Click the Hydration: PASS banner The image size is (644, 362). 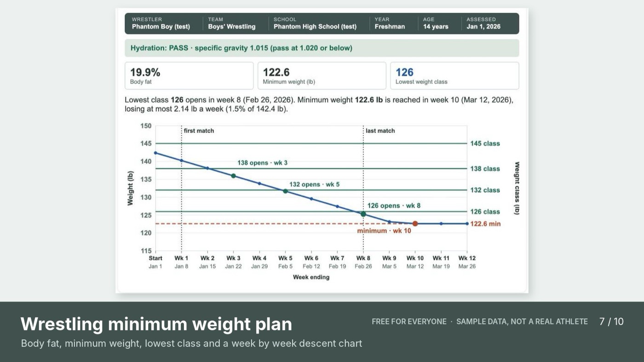click(x=322, y=48)
